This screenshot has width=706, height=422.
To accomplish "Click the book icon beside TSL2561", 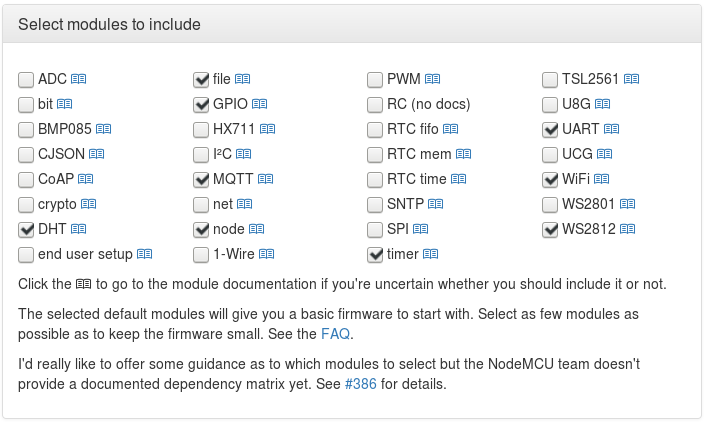I will (632, 79).
